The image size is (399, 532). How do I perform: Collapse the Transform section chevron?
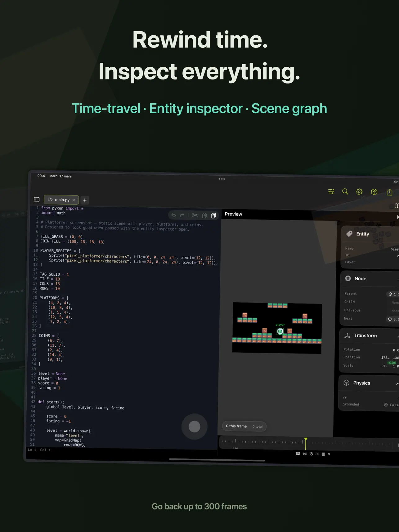[398, 336]
